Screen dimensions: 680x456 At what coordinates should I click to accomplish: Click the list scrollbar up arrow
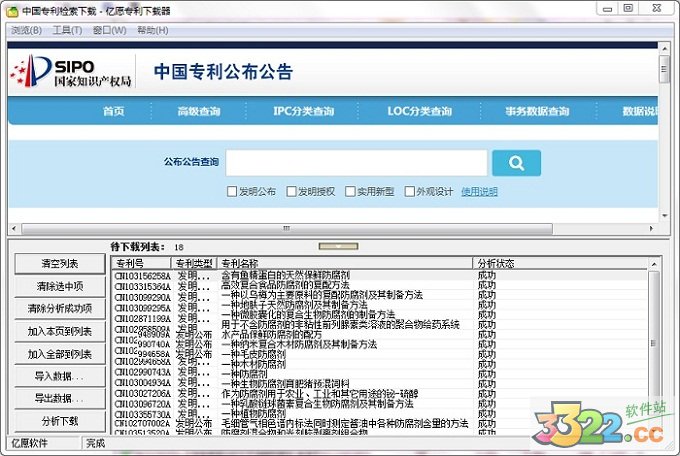[654, 264]
